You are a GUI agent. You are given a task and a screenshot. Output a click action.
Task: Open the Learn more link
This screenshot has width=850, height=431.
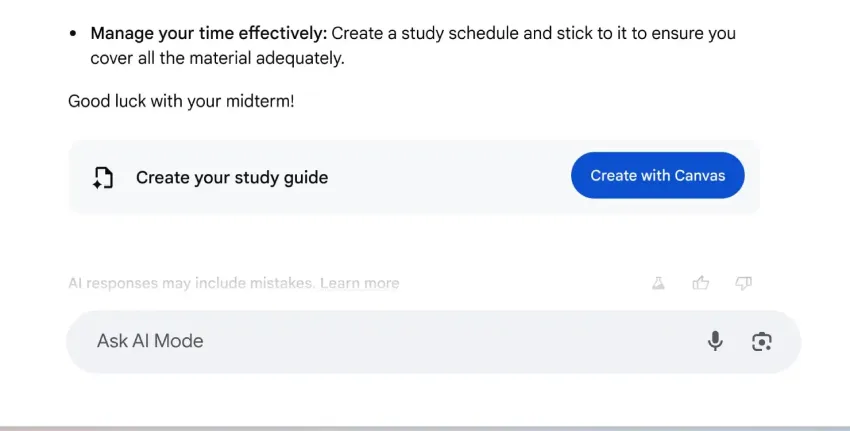359,283
